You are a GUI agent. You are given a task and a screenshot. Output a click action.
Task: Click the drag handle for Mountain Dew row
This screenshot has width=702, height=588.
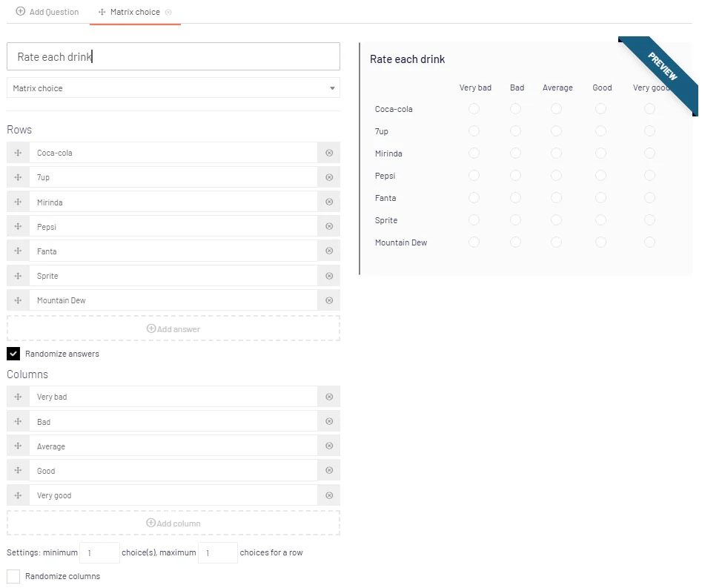[18, 300]
